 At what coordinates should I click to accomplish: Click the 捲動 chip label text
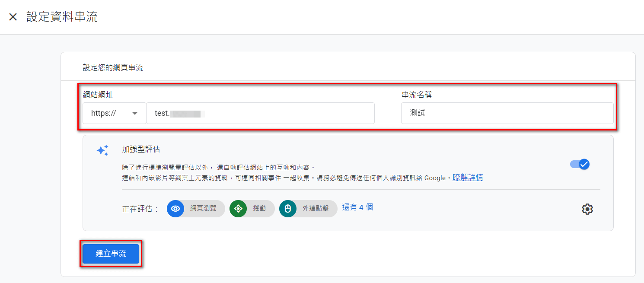(x=259, y=209)
